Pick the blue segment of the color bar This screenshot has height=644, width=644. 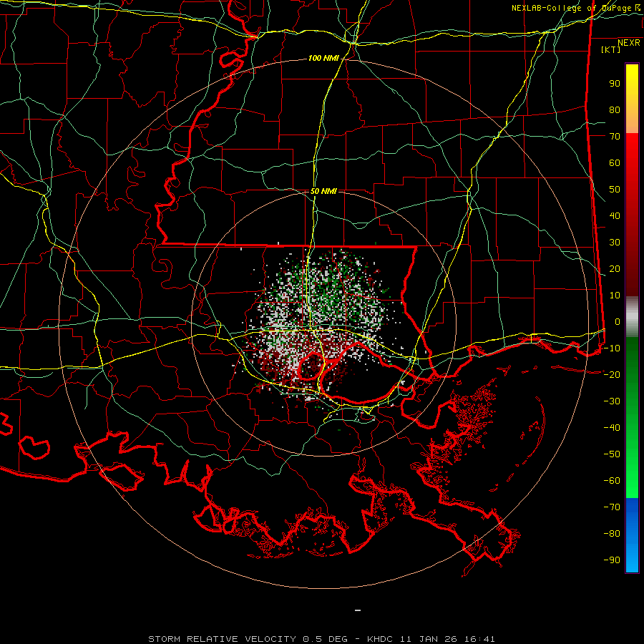(632, 535)
